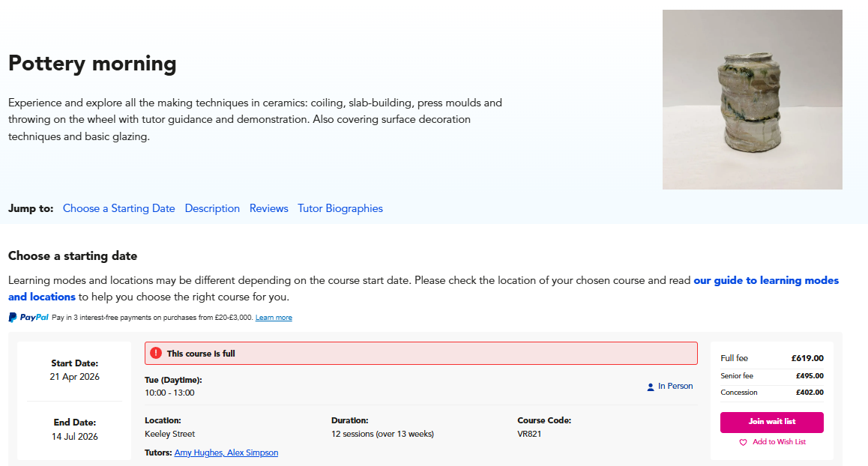Viewport: 868px width, 466px height.
Task: Click the Senior fee £495.00 amount
Action: [809, 376]
